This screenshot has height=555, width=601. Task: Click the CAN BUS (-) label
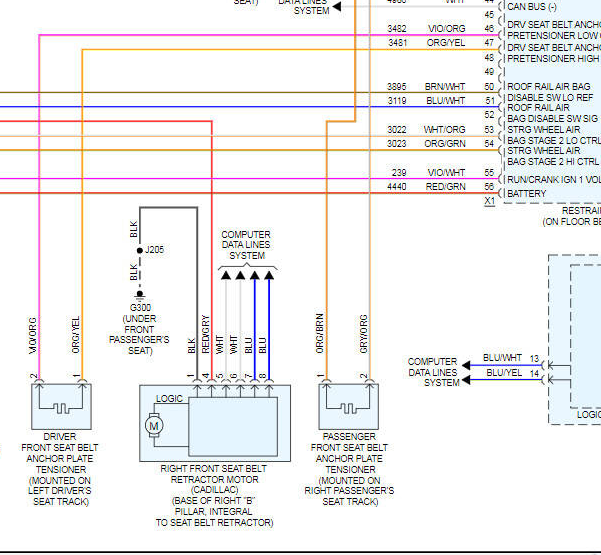[532, 7]
